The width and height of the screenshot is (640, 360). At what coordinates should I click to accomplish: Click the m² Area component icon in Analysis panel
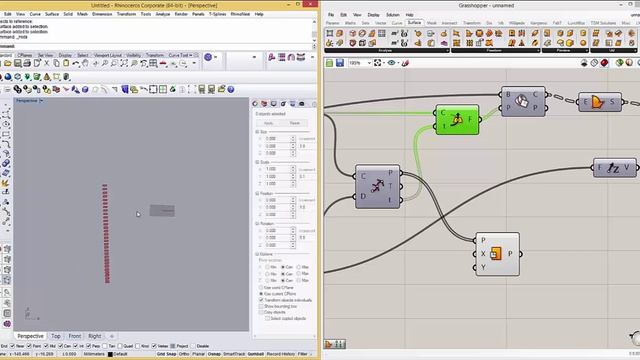click(395, 33)
